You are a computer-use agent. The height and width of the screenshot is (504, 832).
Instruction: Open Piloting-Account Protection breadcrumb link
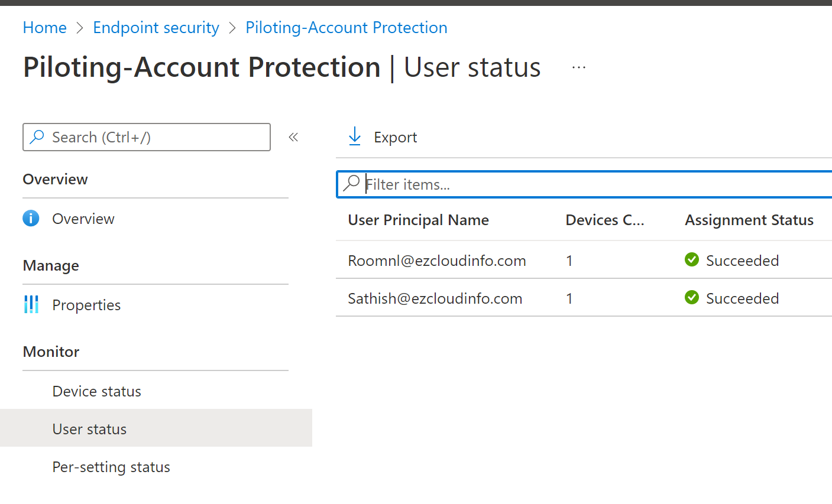pos(346,28)
